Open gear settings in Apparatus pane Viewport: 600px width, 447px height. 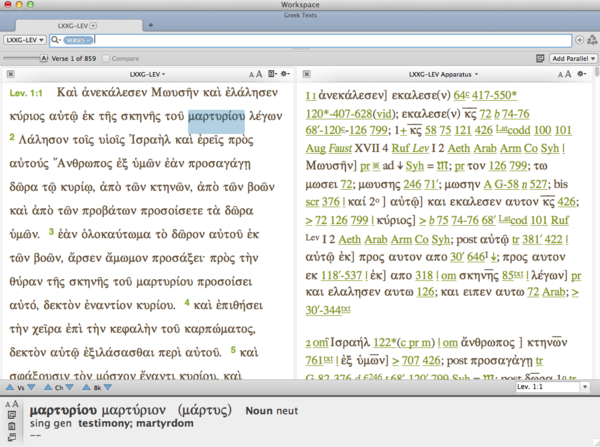pyautogui.click(x=582, y=74)
